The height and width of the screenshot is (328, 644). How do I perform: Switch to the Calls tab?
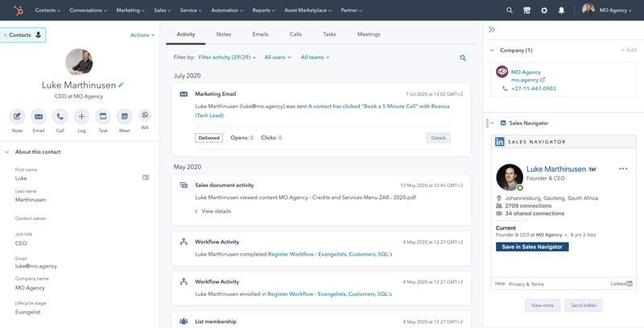pyautogui.click(x=295, y=35)
